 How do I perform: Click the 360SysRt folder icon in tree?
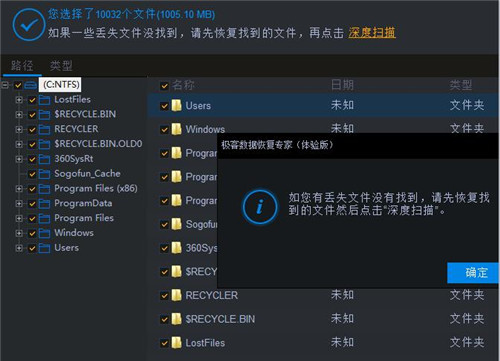click(x=44, y=159)
